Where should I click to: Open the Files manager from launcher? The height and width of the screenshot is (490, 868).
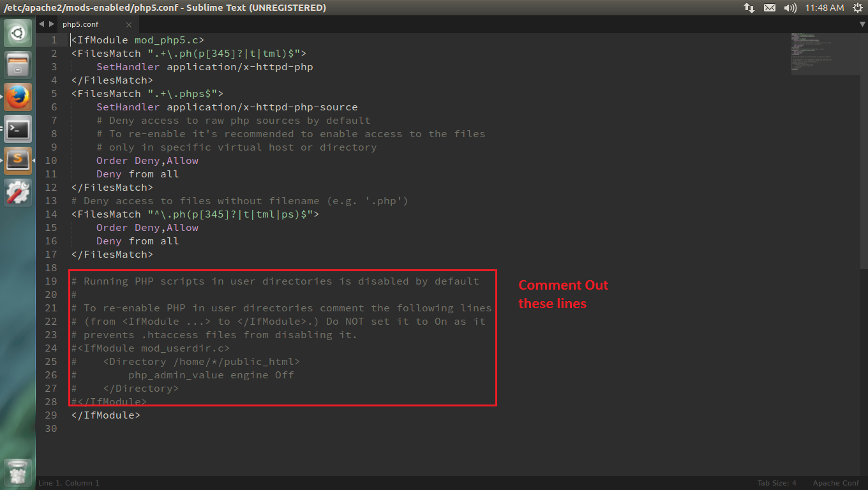[x=18, y=65]
